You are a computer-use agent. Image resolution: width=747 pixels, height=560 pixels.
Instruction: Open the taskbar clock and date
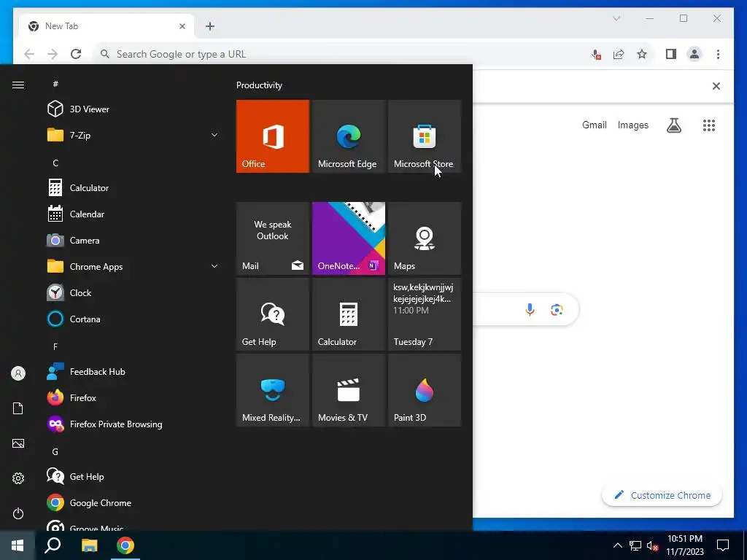[684, 545]
